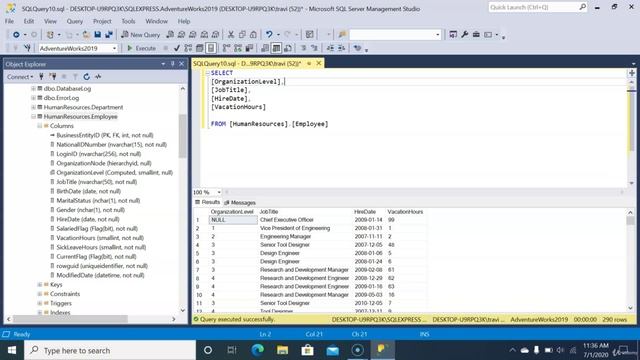Expand the Keys folder
This screenshot has height=360, width=640.
click(x=40, y=284)
